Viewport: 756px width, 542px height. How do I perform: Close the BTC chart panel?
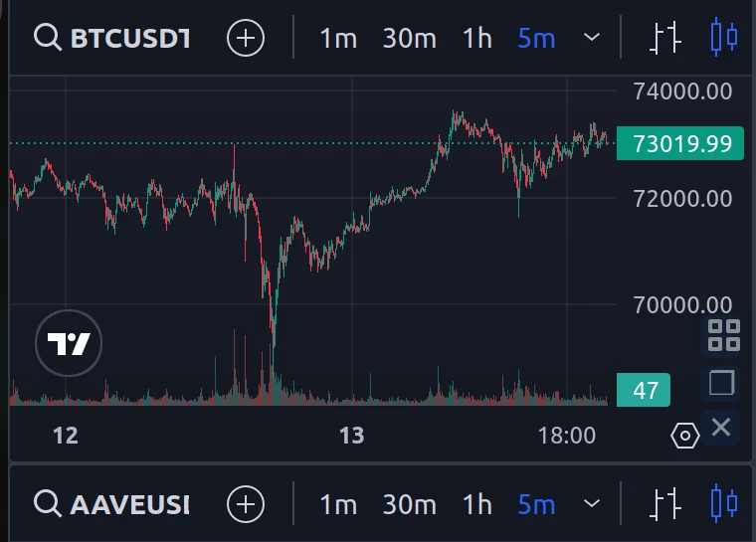[721, 428]
